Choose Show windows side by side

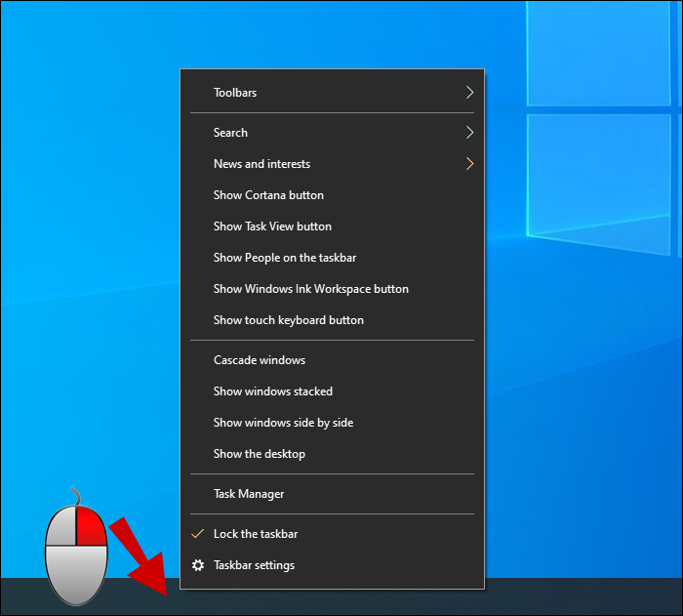point(283,423)
